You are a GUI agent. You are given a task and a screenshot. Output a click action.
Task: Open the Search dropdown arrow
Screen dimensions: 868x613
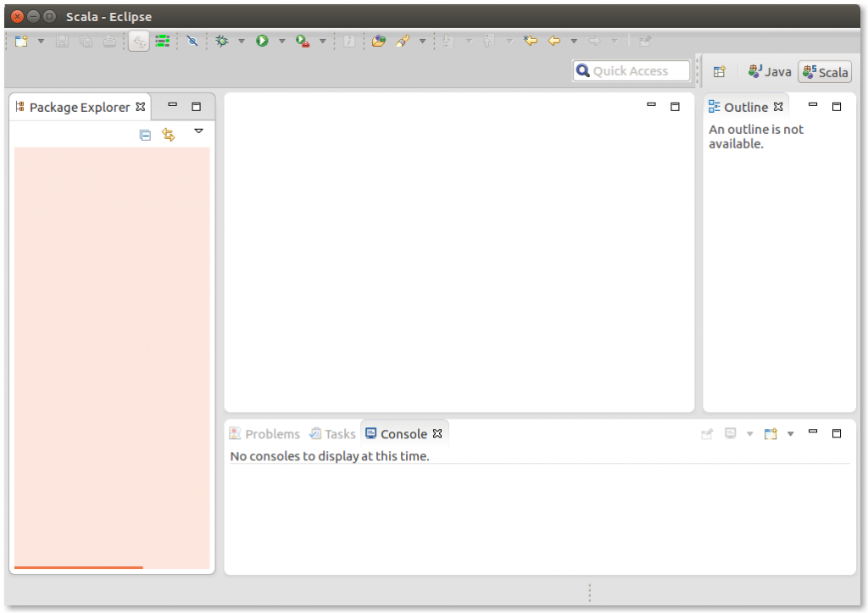click(x=422, y=41)
